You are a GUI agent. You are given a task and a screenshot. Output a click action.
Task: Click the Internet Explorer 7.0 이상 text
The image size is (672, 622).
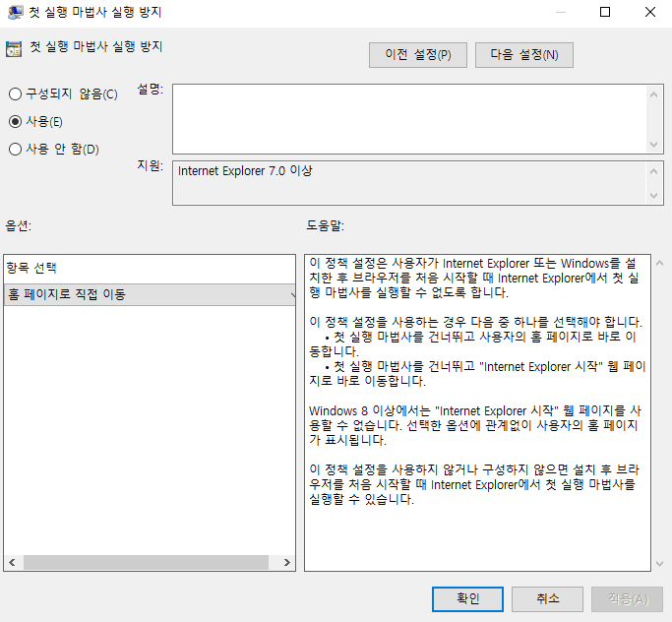(x=245, y=170)
